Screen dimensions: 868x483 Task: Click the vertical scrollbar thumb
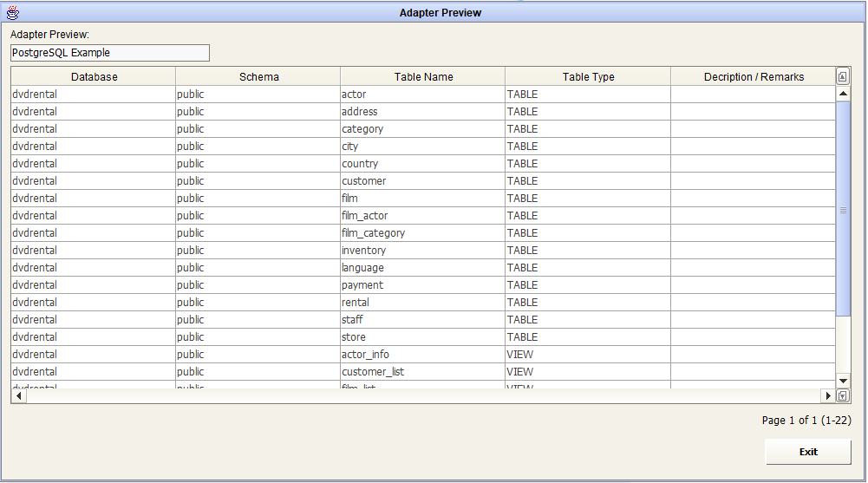click(843, 209)
